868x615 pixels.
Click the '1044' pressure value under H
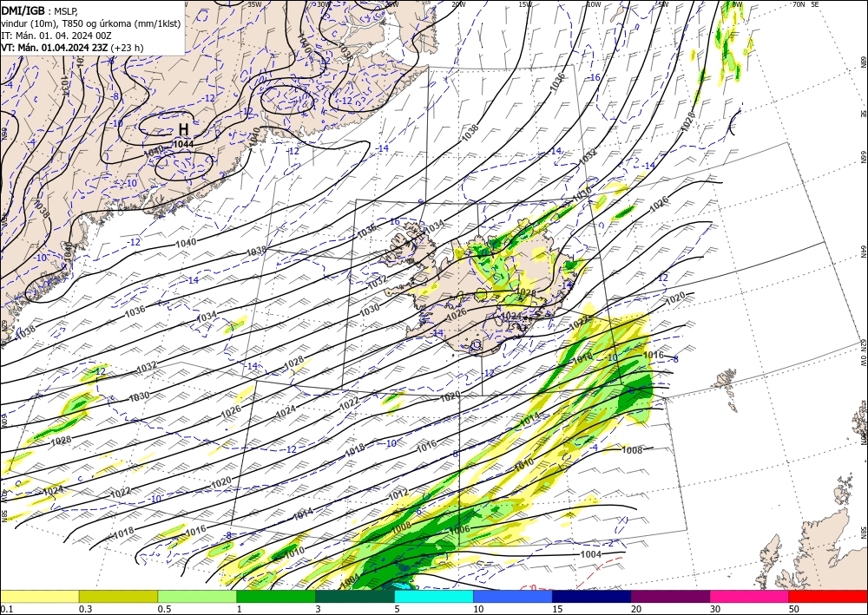pos(183,144)
